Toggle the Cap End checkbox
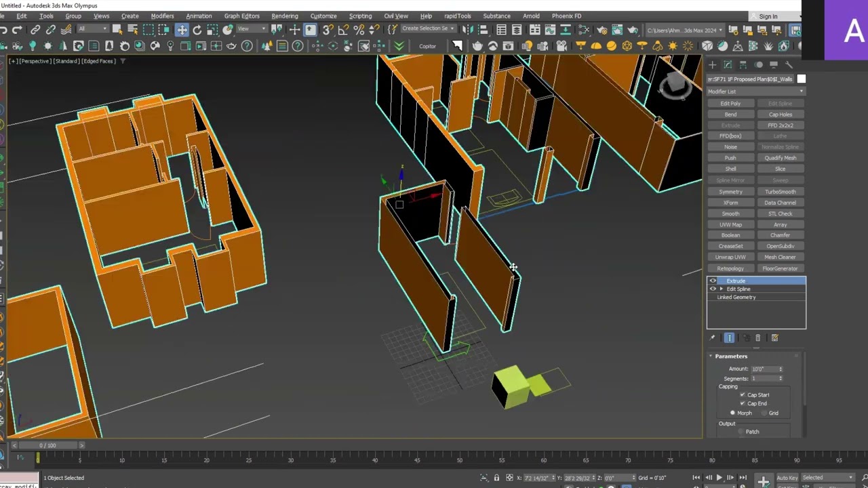This screenshot has width=868, height=488. click(743, 403)
